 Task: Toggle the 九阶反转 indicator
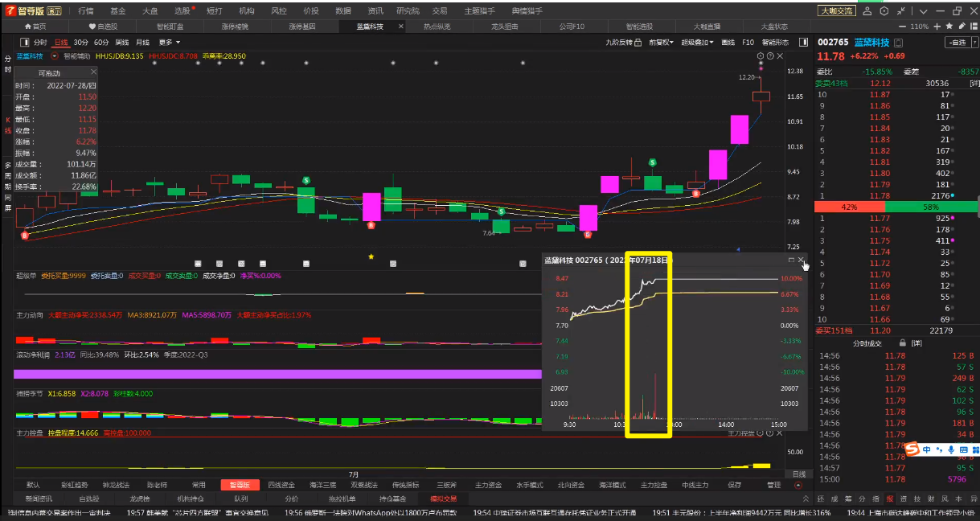(x=619, y=42)
